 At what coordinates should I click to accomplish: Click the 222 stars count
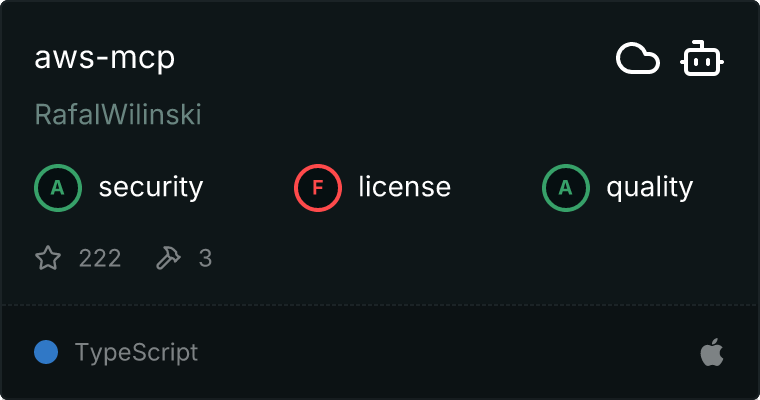[x=100, y=259]
